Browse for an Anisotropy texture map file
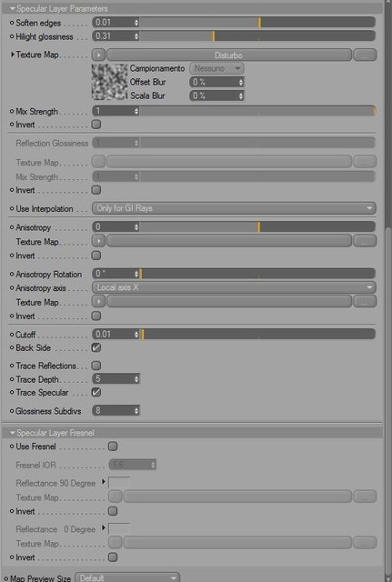Viewport: 392px width, 582px height. point(365,241)
